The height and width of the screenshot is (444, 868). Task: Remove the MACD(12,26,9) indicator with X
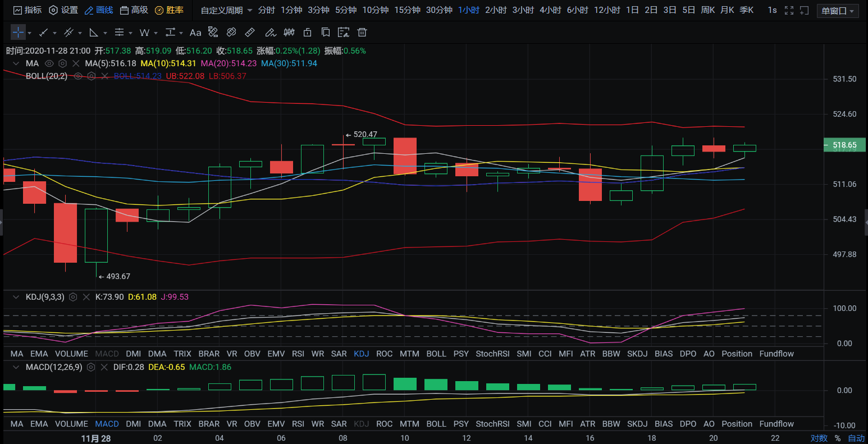tap(104, 367)
